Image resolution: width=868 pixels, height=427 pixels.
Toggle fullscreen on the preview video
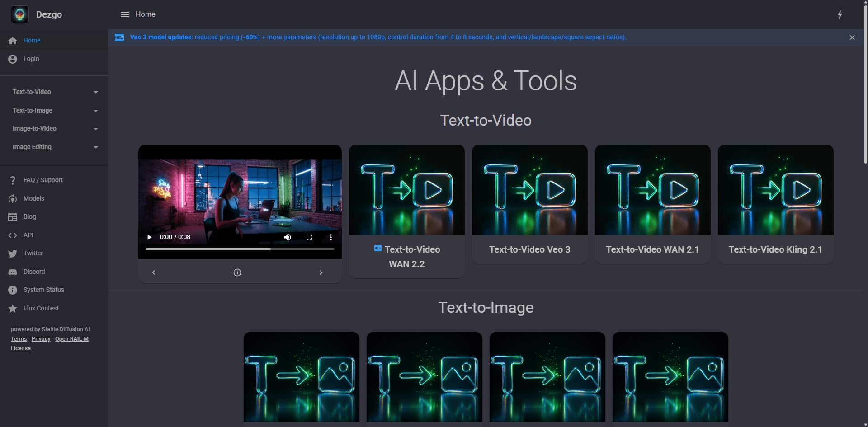309,237
